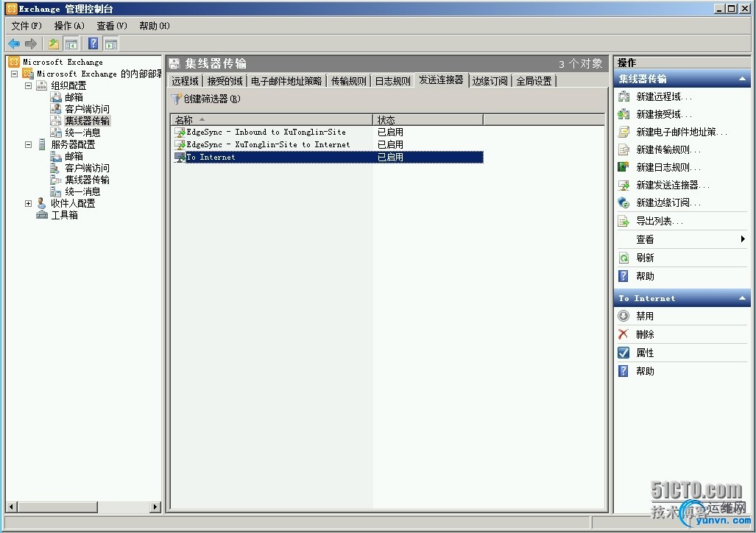
Task: Open the 查看 submenu arrow in actions
Action: point(743,239)
